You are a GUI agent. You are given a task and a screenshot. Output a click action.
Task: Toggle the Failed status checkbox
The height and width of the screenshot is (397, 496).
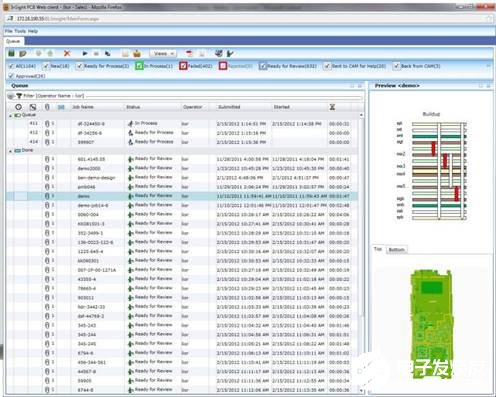click(x=183, y=66)
